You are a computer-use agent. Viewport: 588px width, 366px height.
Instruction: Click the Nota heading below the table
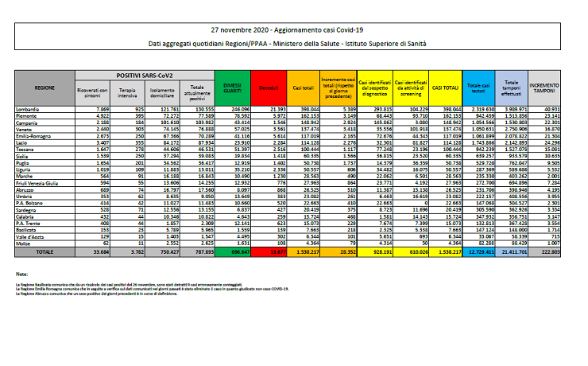coord(21,274)
